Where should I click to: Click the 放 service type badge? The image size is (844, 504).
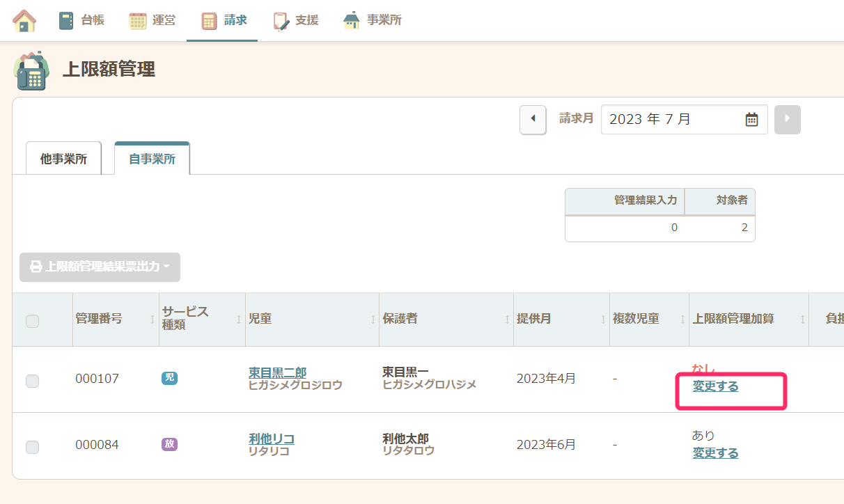(169, 444)
